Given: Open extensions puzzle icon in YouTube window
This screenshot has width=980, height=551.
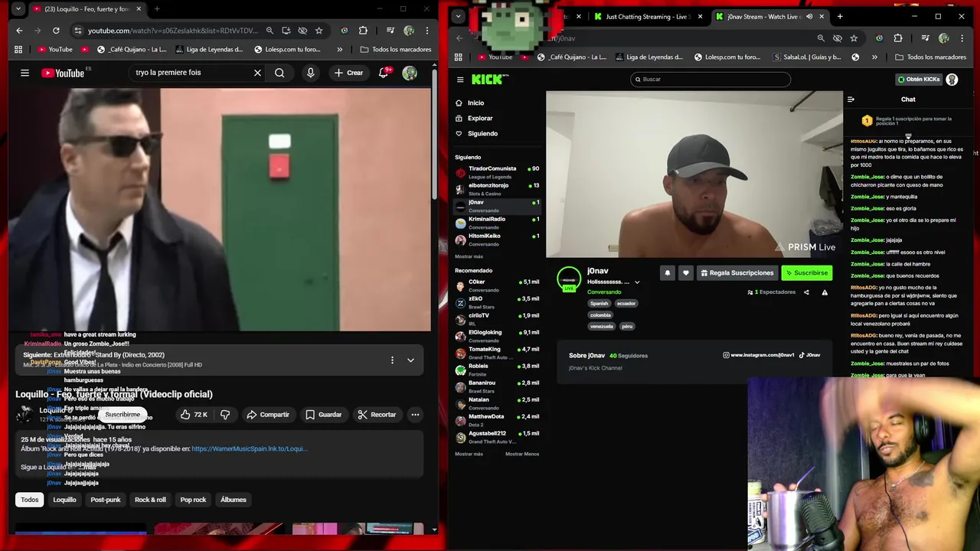Looking at the screenshot, I should 363,31.
